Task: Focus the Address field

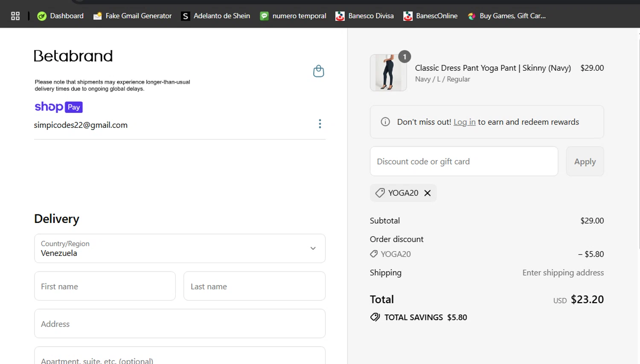Action: click(180, 324)
